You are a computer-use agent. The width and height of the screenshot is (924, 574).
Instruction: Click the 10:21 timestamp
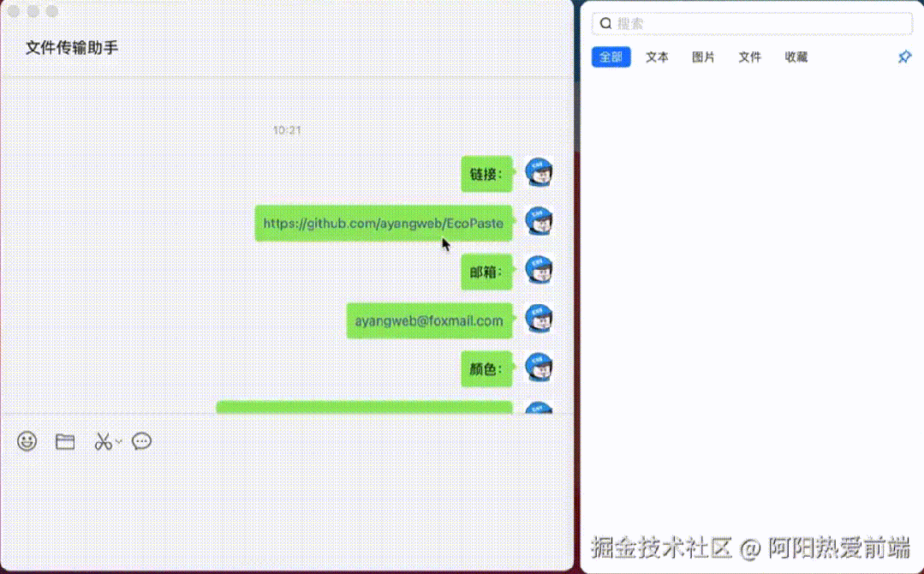(287, 130)
